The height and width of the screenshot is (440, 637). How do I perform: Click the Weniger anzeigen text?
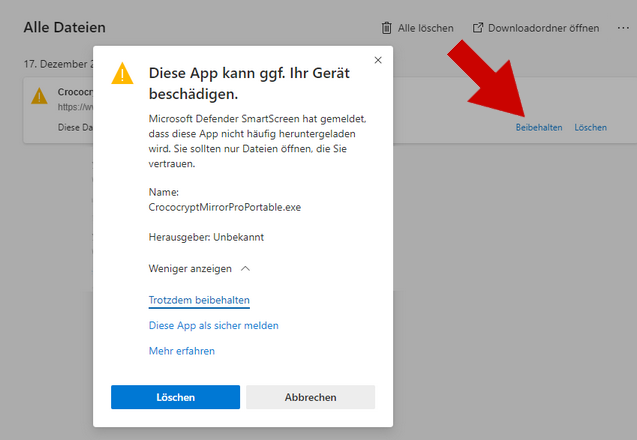click(190, 269)
